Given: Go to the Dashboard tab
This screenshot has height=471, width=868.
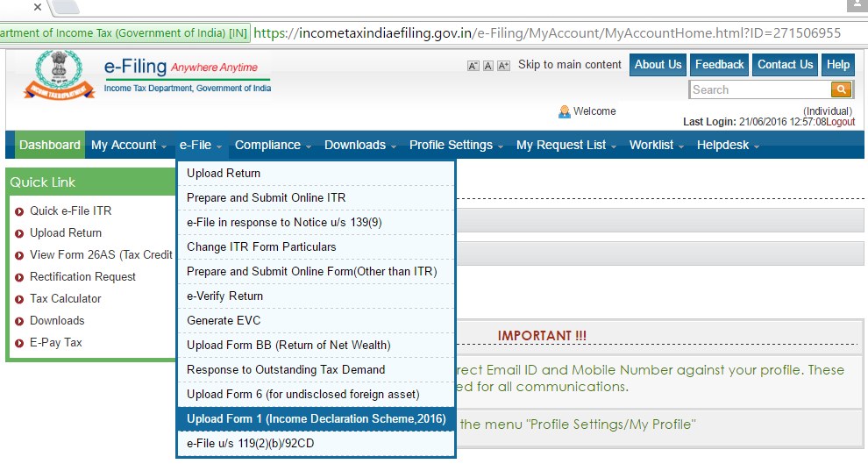Looking at the screenshot, I should (x=50, y=145).
